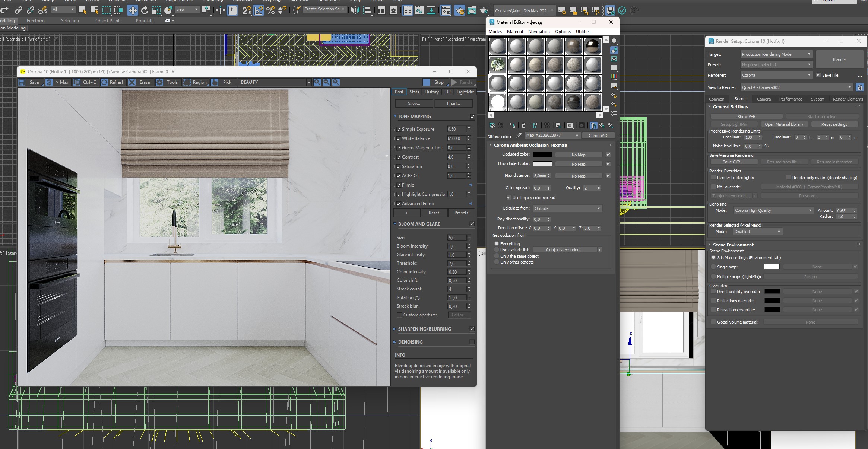
Task: Click the Get Material icon
Action: pyautogui.click(x=492, y=125)
